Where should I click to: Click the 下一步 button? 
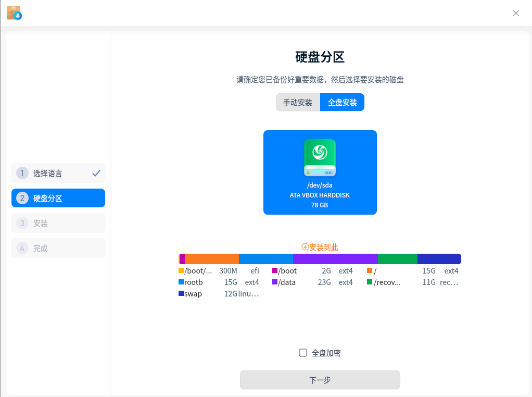tap(320, 380)
